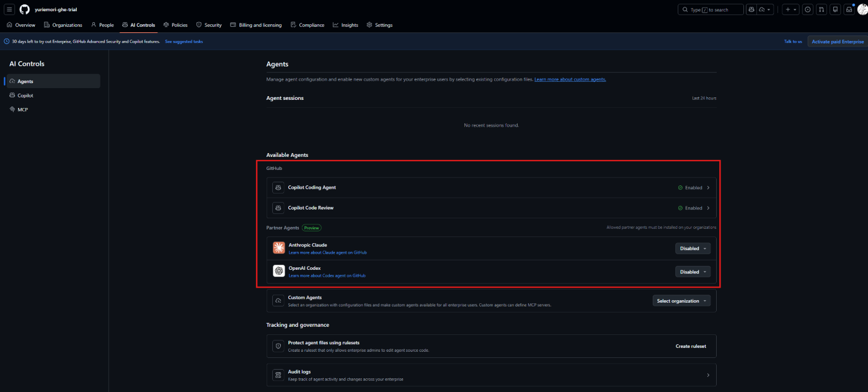Open the Insights tab

pyautogui.click(x=345, y=25)
